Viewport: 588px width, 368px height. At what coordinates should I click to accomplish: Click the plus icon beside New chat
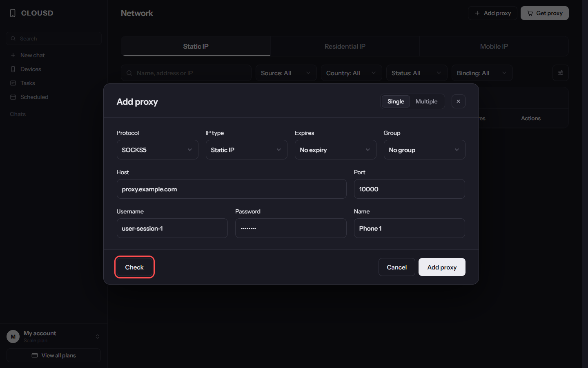(x=13, y=55)
